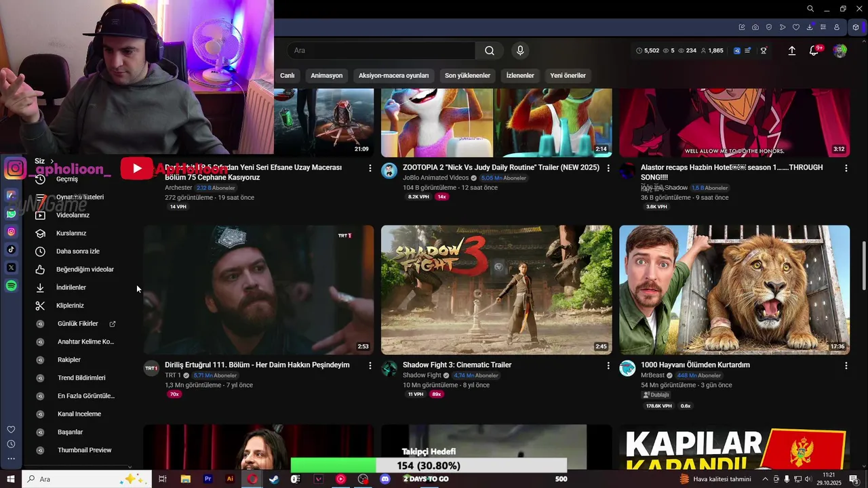Click the page vertical scrollbar thumb
Viewport: 868px width, 488px height.
tap(864, 266)
